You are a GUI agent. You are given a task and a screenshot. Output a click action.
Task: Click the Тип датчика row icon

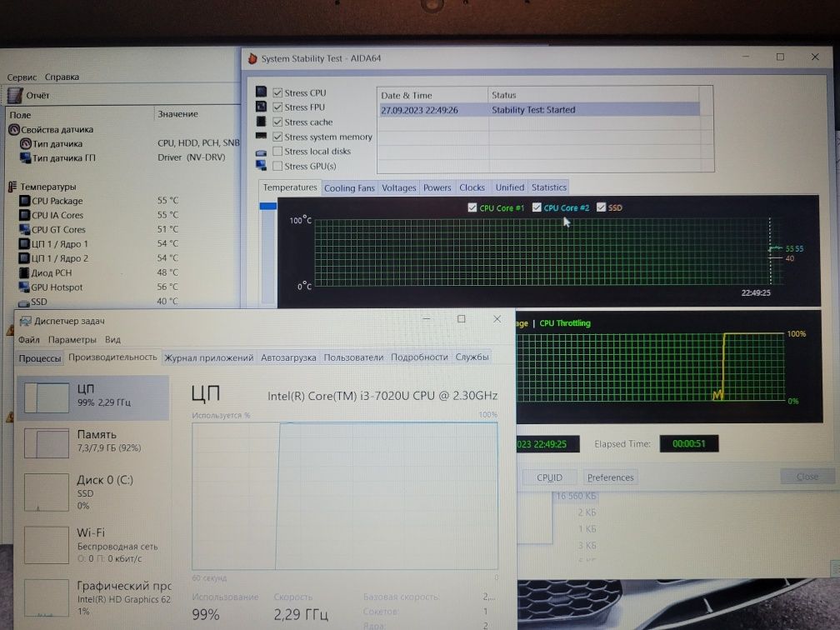(x=25, y=143)
